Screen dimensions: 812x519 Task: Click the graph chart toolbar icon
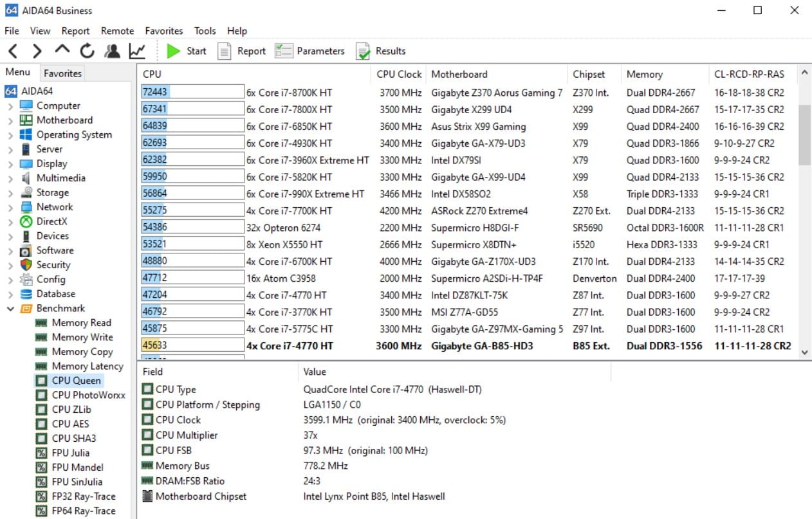point(137,51)
